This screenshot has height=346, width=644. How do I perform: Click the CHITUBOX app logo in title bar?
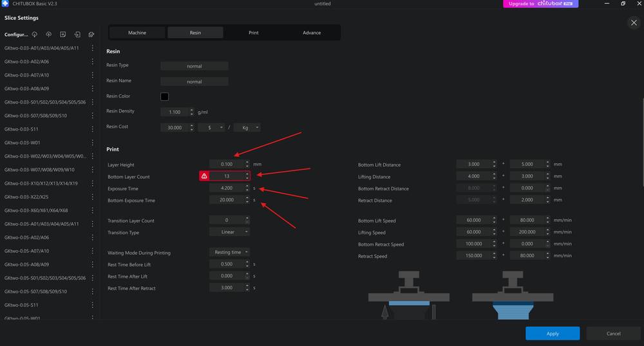[x=5, y=3]
